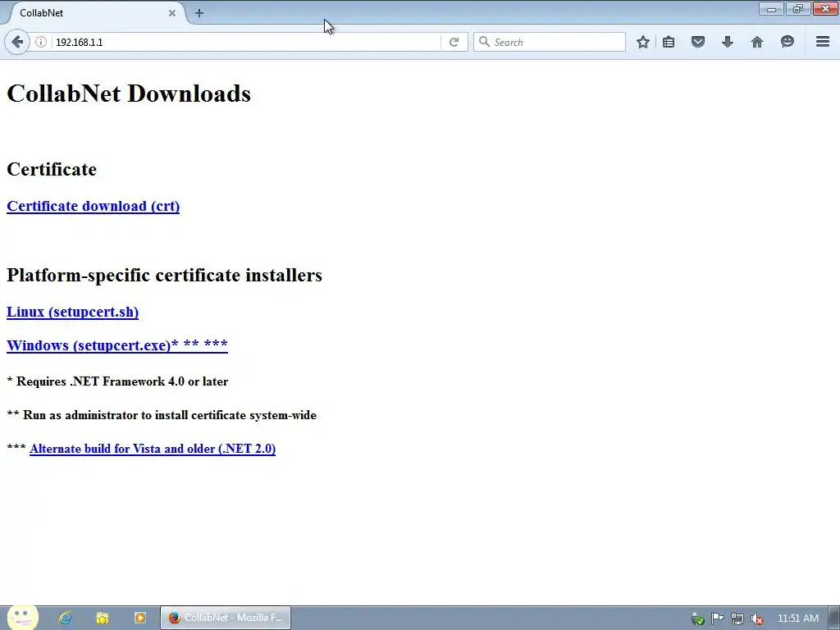The width and height of the screenshot is (840, 630).
Task: Close the CollabNet tab
Action: coord(172,13)
